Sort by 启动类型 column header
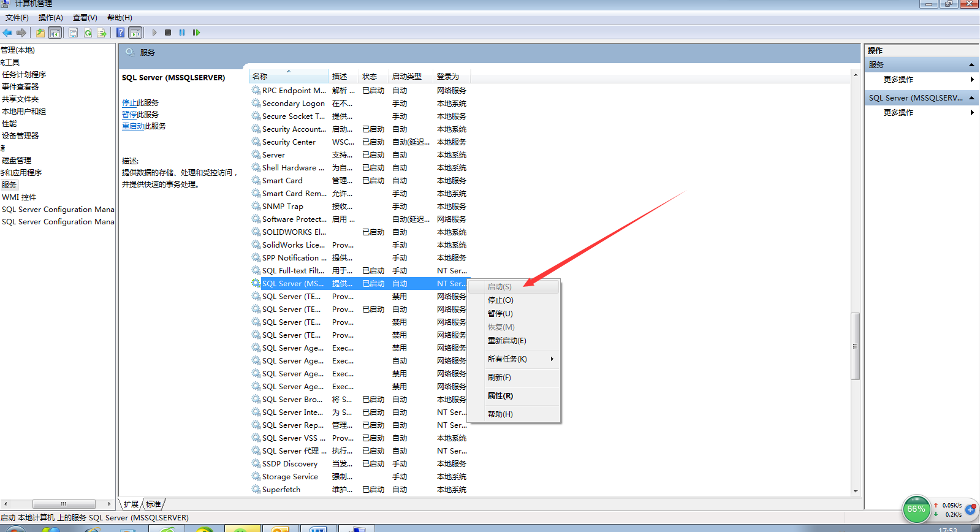 411,76
